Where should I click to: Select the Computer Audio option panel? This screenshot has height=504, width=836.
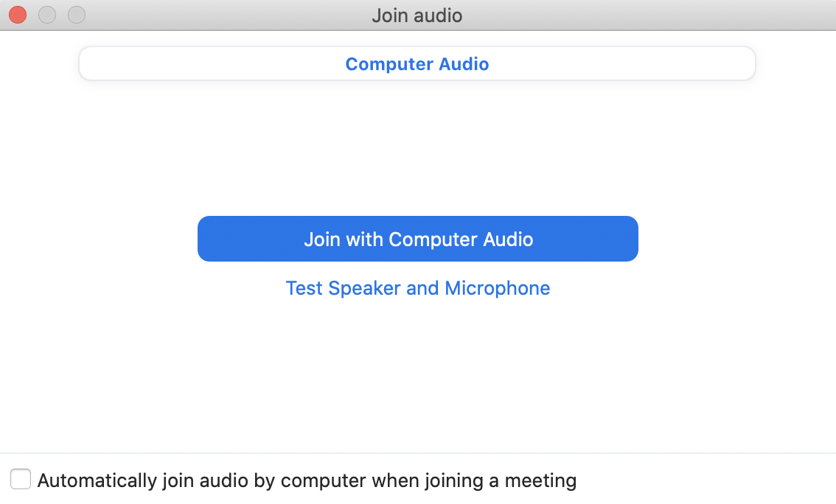417,63
